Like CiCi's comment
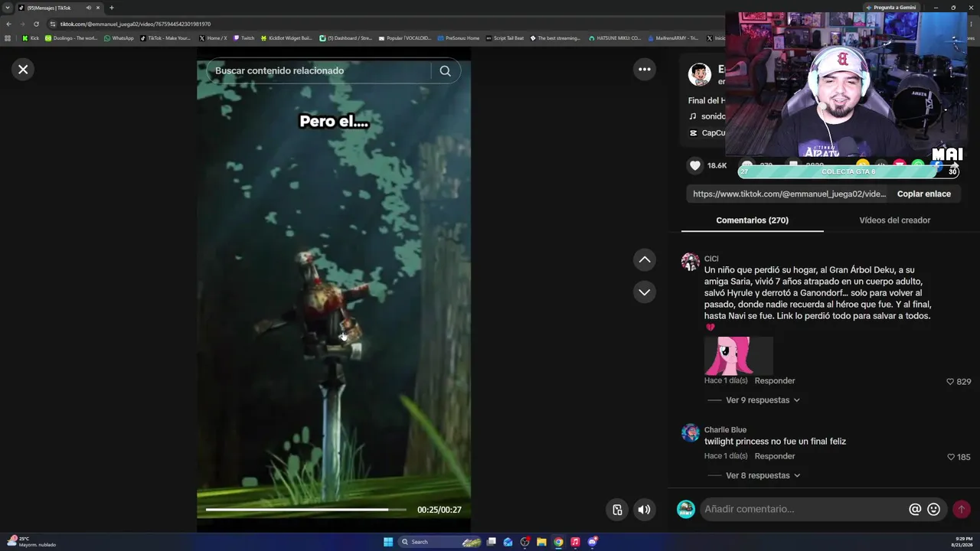 (x=950, y=381)
